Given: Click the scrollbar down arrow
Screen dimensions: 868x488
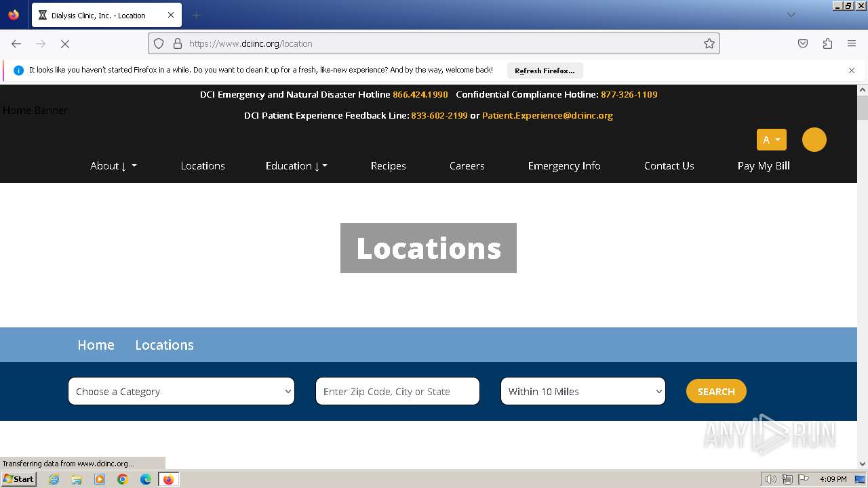Looking at the screenshot, I should pos(863,464).
